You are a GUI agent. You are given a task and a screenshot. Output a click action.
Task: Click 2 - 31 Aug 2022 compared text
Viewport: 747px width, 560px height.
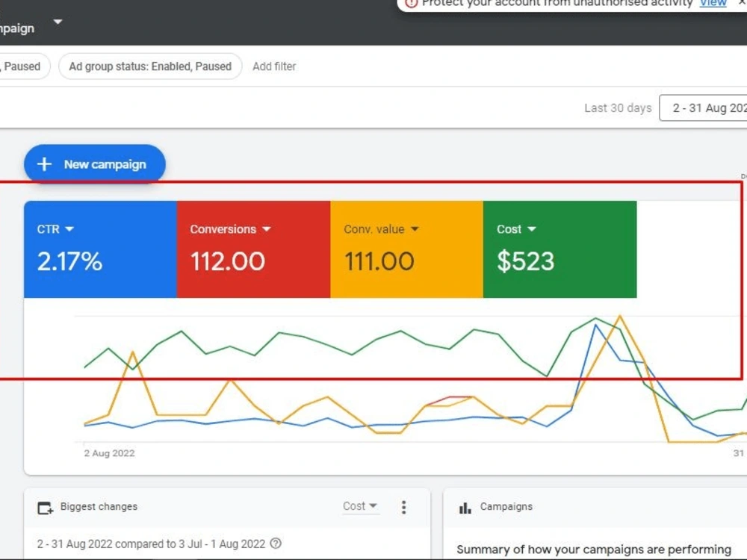[x=151, y=544]
